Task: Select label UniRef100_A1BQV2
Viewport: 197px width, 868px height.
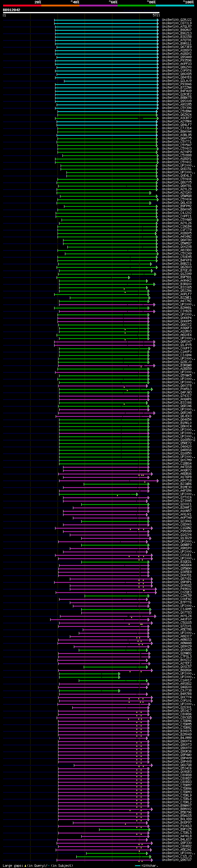Action: point(177,54)
